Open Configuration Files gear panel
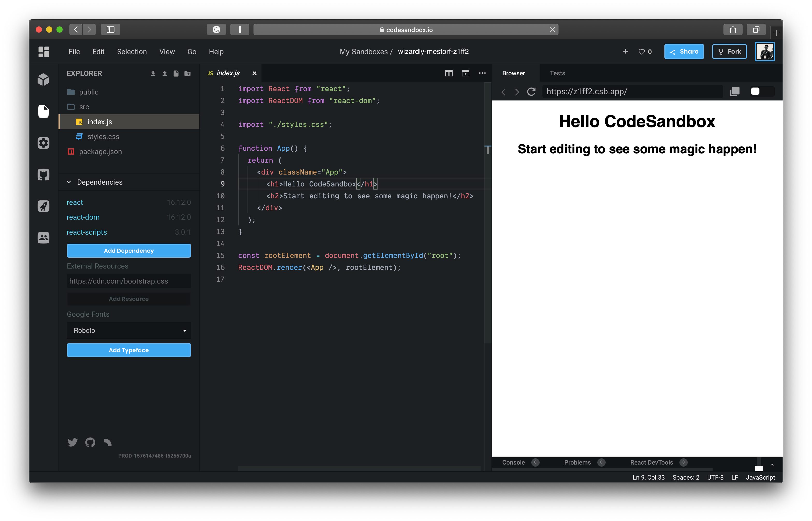Viewport: 812px width, 521px height. click(43, 143)
